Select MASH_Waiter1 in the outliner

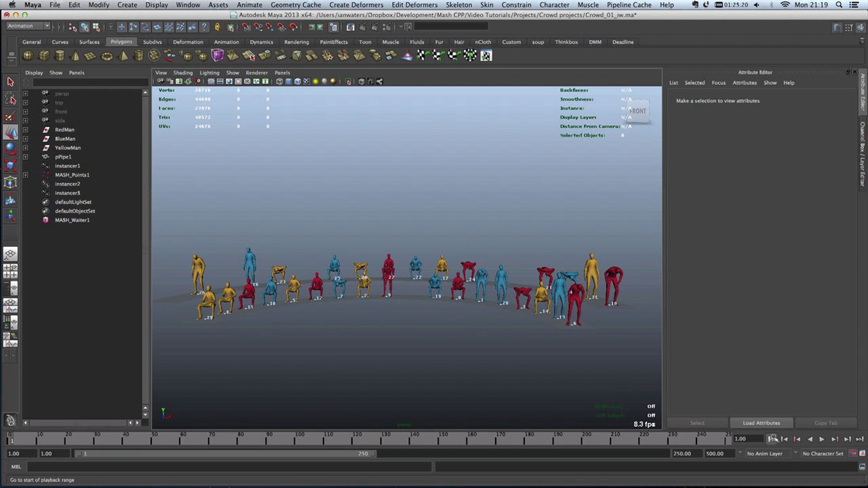pyautogui.click(x=72, y=220)
